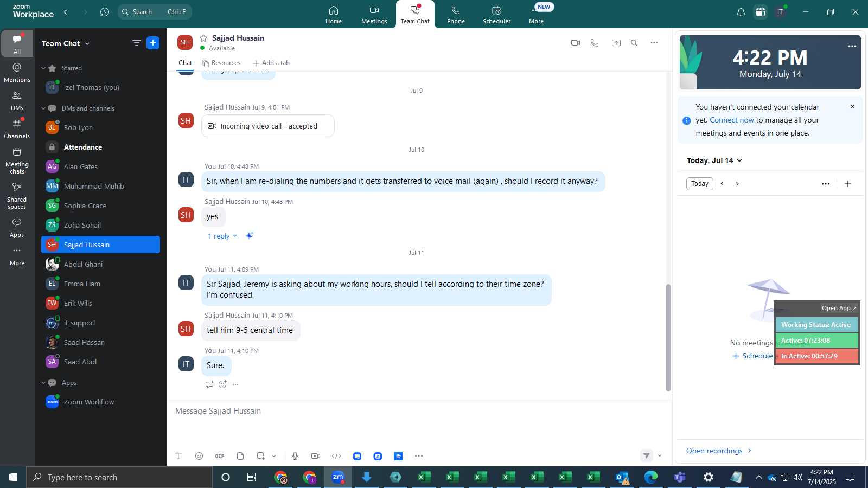Open the Mentions sidebar section
This screenshot has width=868, height=488.
[17, 73]
